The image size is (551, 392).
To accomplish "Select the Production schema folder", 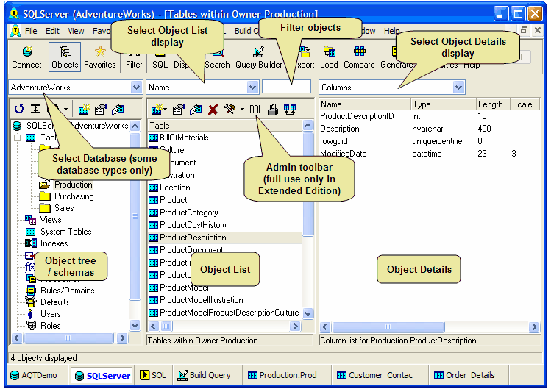I will coord(73,185).
